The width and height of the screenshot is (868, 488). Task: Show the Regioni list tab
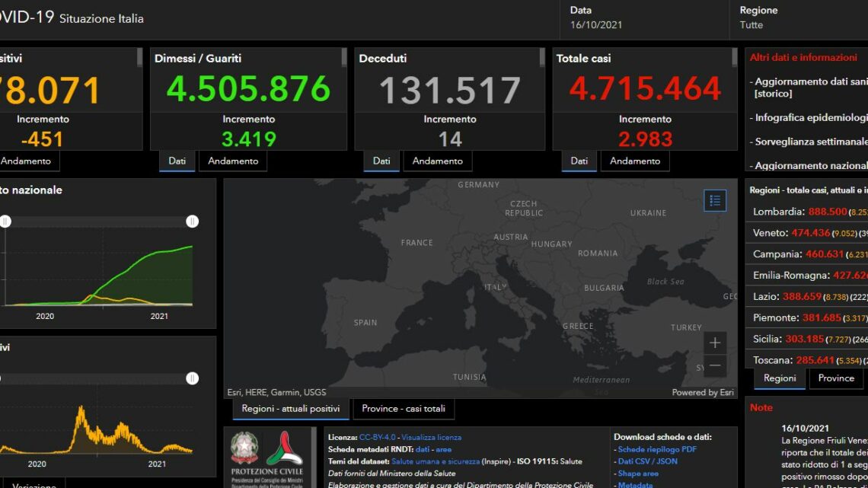(x=780, y=378)
